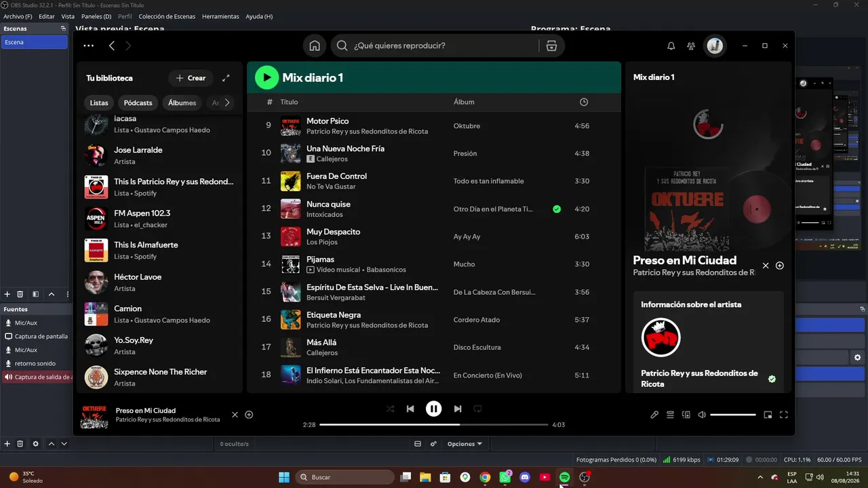Open the Crear menu in library
Viewport: 868px width, 488px height.
[x=191, y=78]
